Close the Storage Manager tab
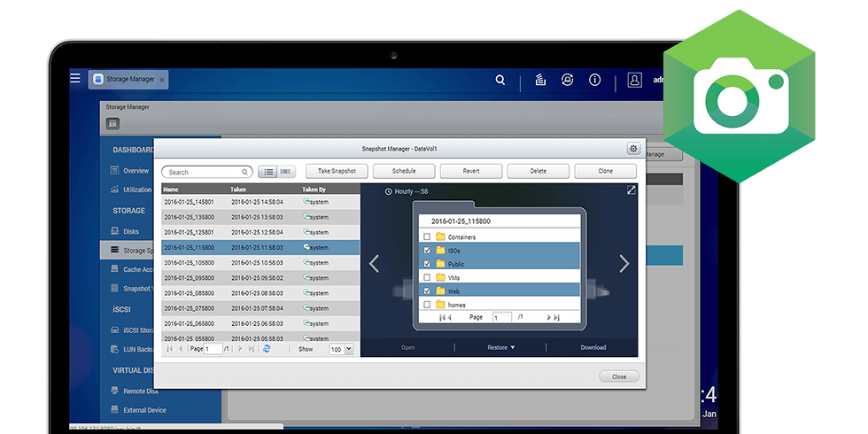Screen dimensions: 868x434 coord(161,80)
